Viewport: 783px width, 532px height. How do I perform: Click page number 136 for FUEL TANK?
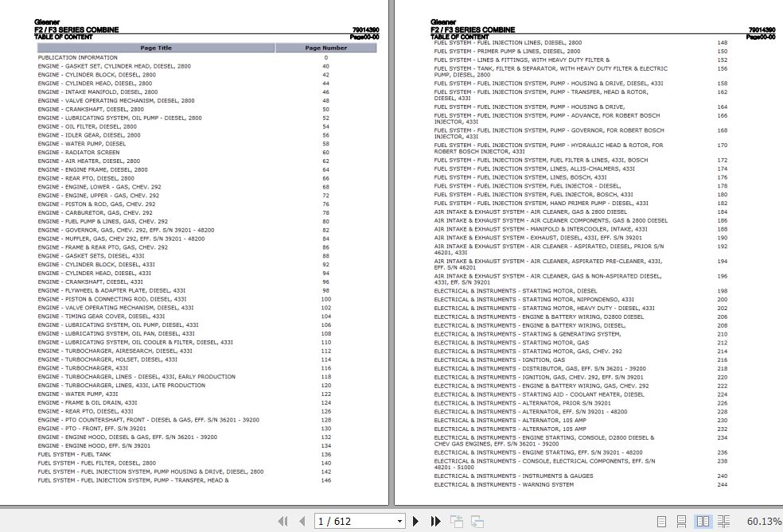326,455
